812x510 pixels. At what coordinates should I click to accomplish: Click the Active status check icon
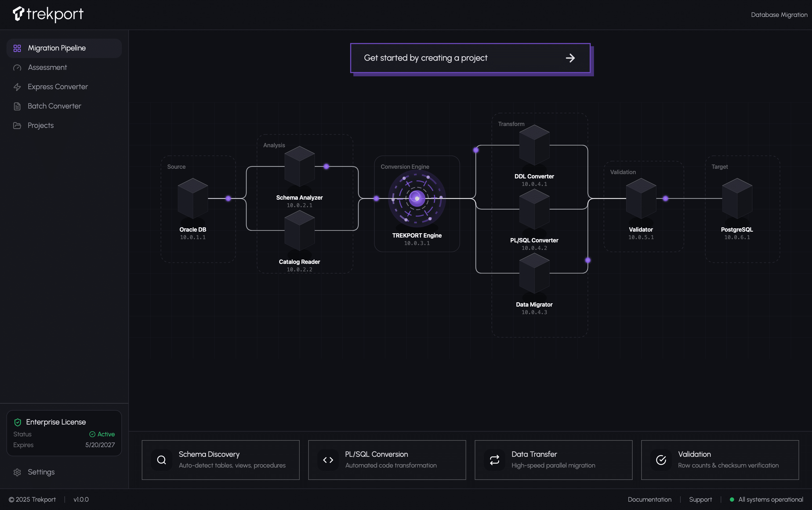click(x=92, y=434)
